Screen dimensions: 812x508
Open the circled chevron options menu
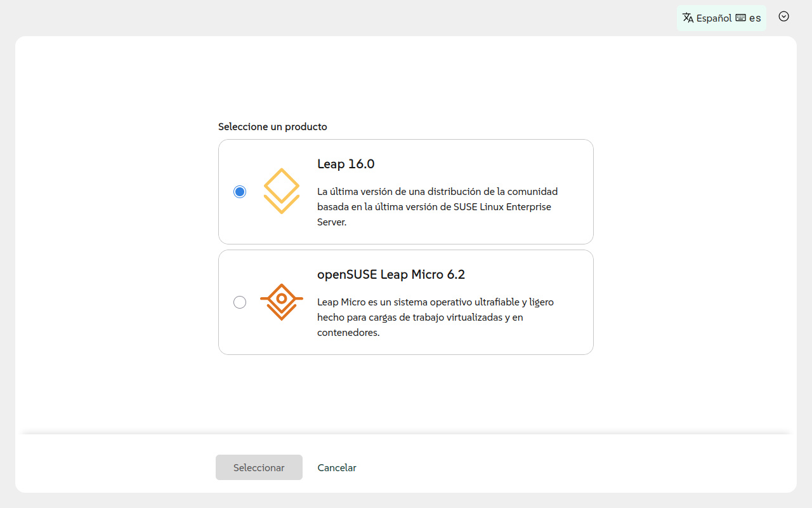pyautogui.click(x=783, y=17)
